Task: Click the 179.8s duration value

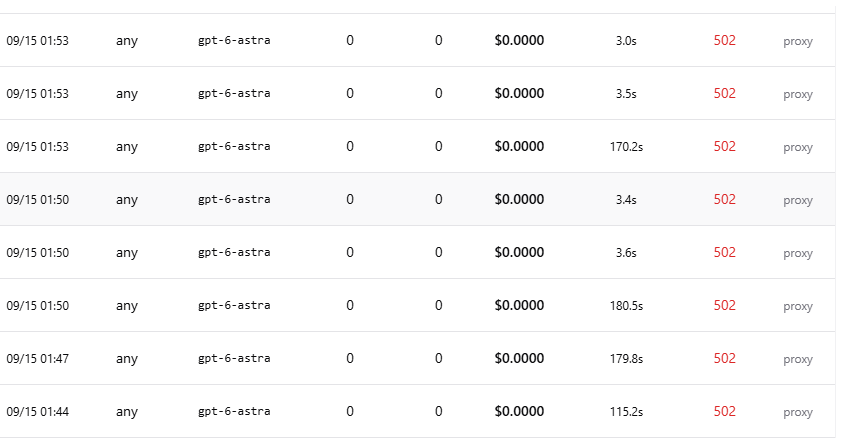Action: pos(626,359)
